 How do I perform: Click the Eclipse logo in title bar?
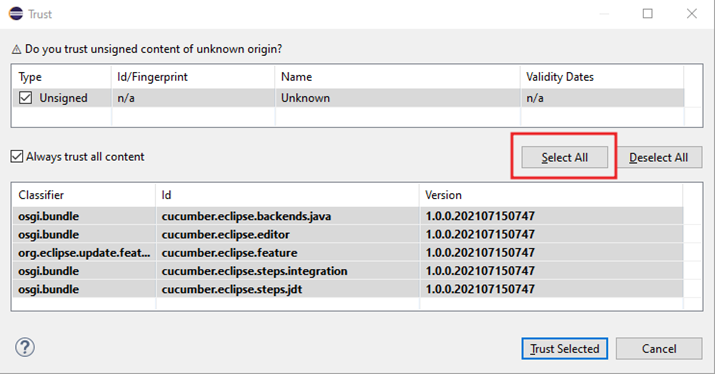click(x=16, y=14)
